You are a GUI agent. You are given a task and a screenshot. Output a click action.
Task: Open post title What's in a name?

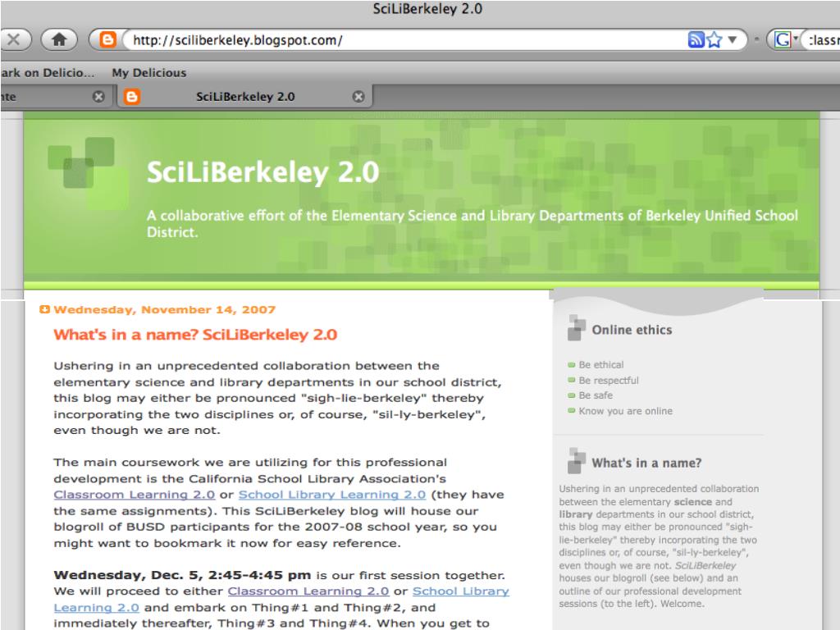click(x=195, y=335)
